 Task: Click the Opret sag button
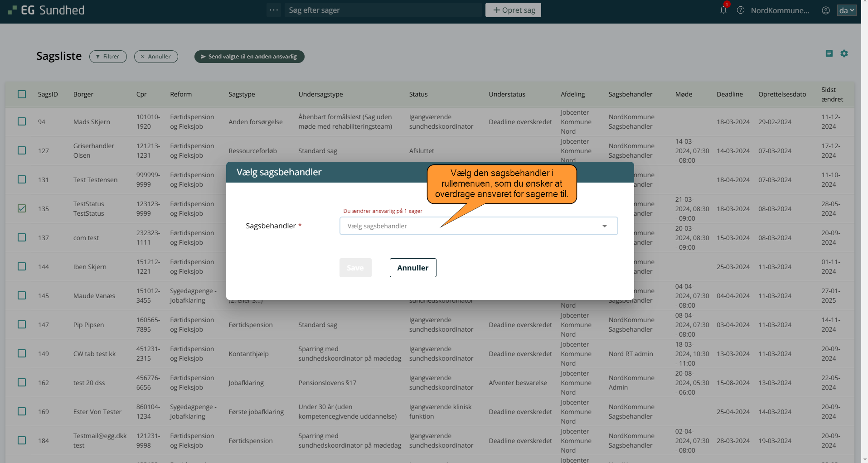(513, 10)
